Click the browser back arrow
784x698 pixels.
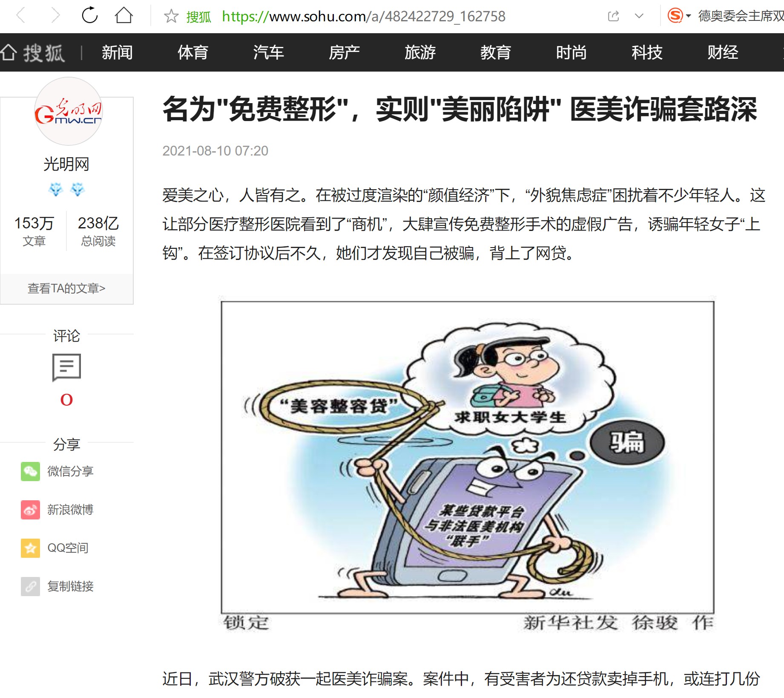point(20,16)
